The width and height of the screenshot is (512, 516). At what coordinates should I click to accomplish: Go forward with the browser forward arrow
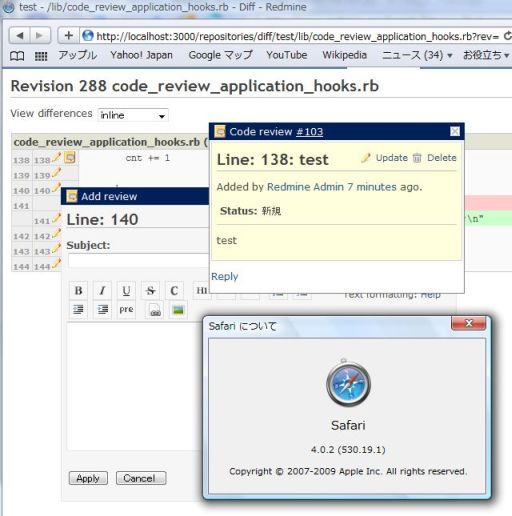point(40,35)
